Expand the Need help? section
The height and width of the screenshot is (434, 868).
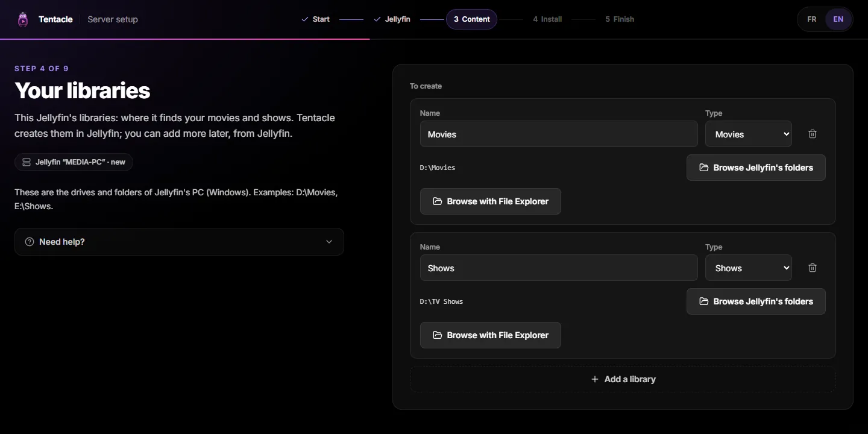(x=179, y=242)
